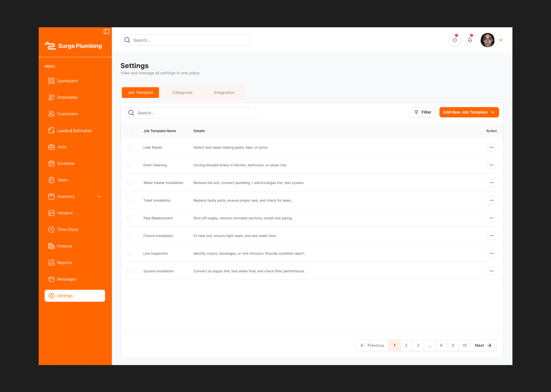Open the notifications bell
Screen dimensions: 551x392
click(x=470, y=40)
